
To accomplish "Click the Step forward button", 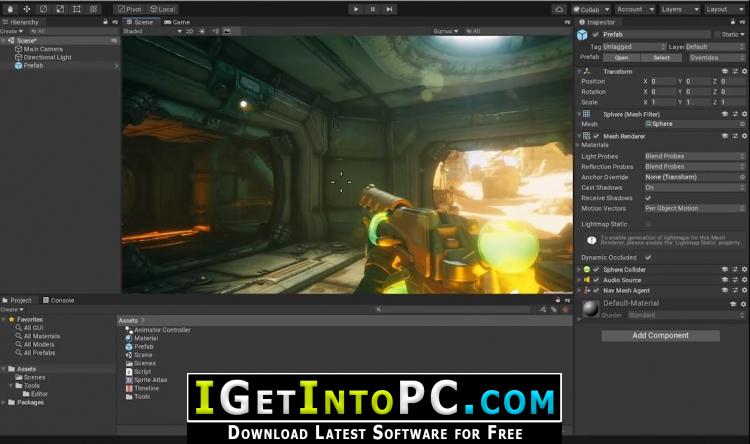I will pyautogui.click(x=389, y=9).
